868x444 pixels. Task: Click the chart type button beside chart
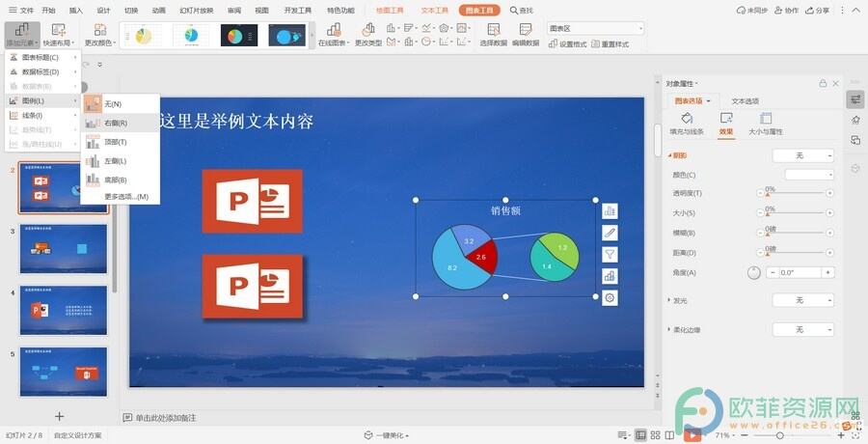(x=610, y=276)
